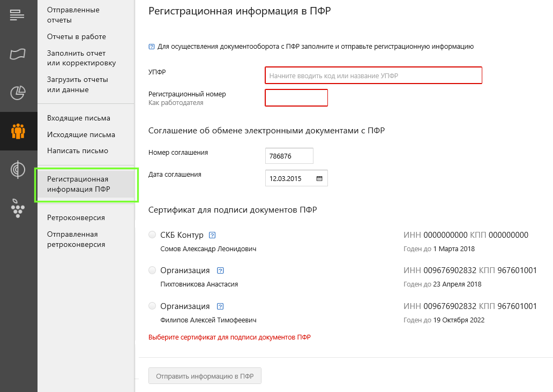
Task: Open calendar picker for Дата соглашения
Action: pos(319,179)
